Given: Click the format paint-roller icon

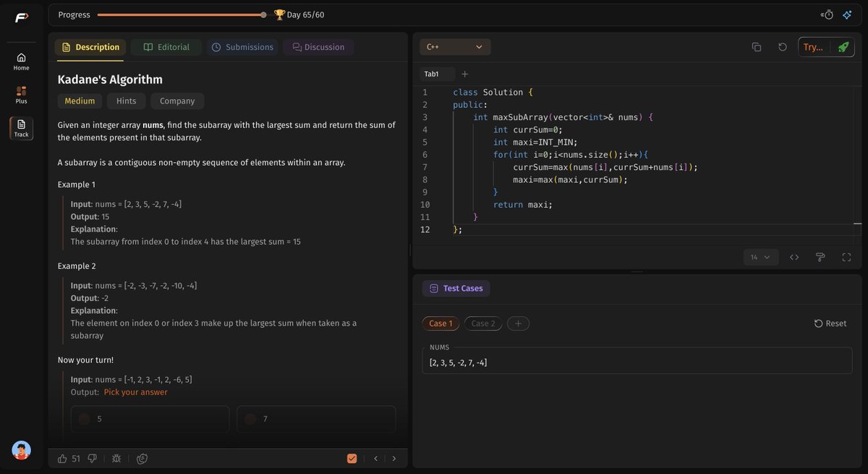Looking at the screenshot, I should [x=820, y=257].
